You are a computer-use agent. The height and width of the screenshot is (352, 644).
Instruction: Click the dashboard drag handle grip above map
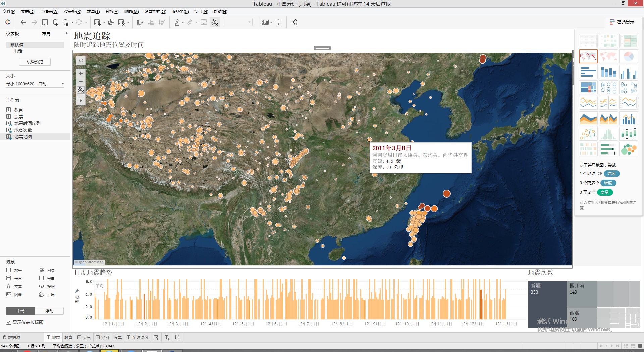tap(322, 48)
